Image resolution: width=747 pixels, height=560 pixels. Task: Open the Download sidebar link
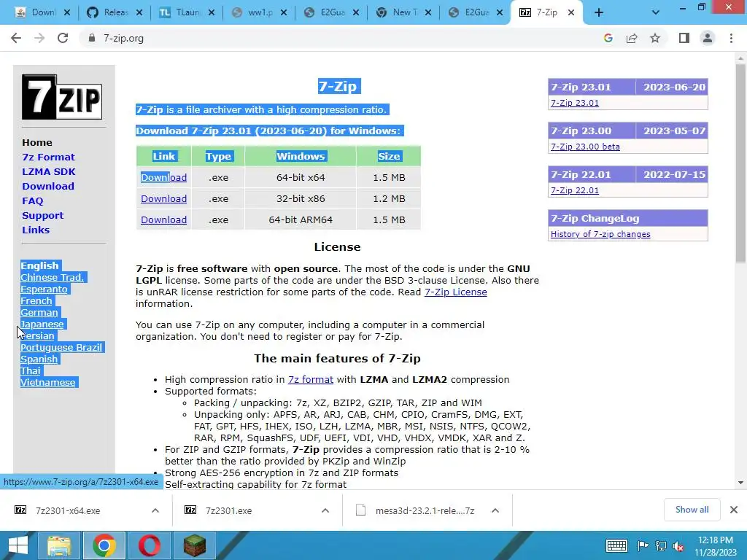coord(48,186)
